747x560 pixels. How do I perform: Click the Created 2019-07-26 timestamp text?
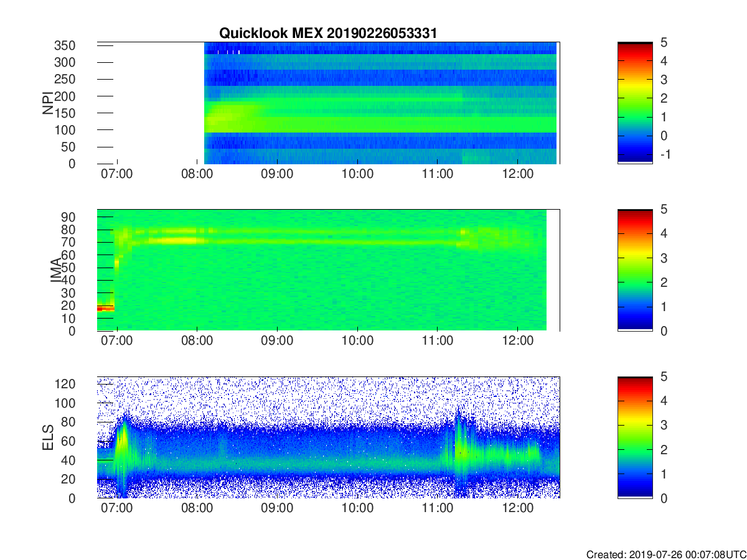click(665, 554)
